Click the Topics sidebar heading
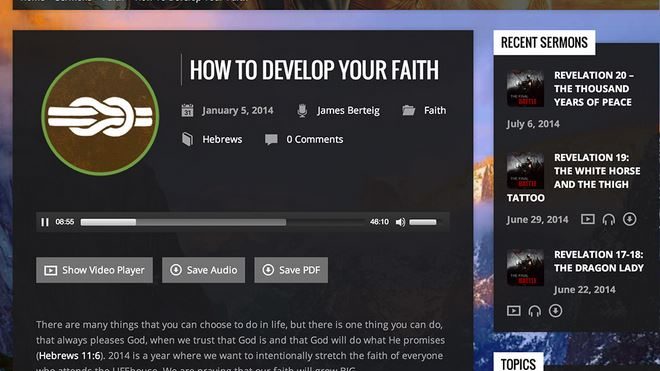Viewport: 660px width, 371px height. [518, 364]
